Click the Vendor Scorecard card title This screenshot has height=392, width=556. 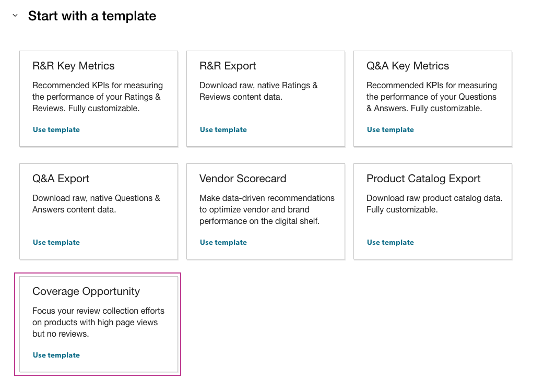pos(243,179)
